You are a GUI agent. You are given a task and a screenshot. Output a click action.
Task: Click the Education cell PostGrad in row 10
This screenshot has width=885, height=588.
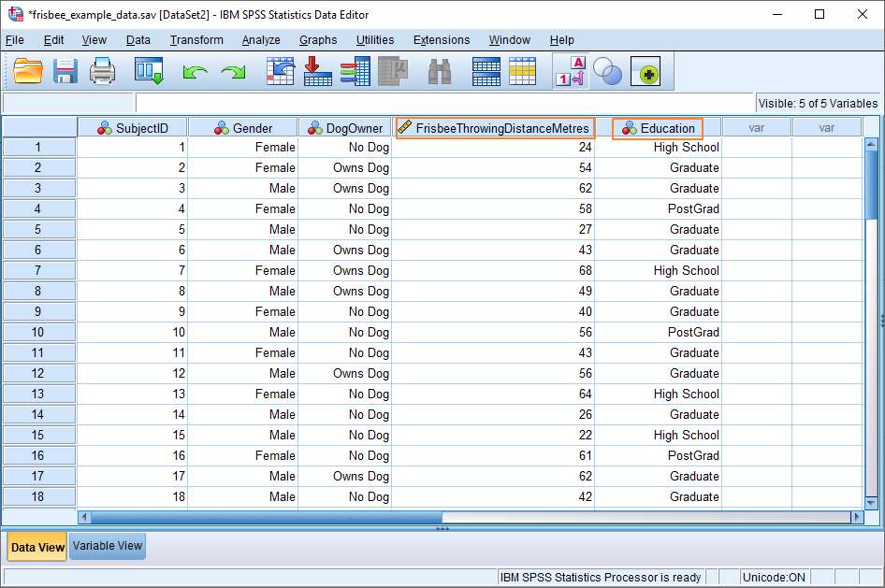point(658,332)
